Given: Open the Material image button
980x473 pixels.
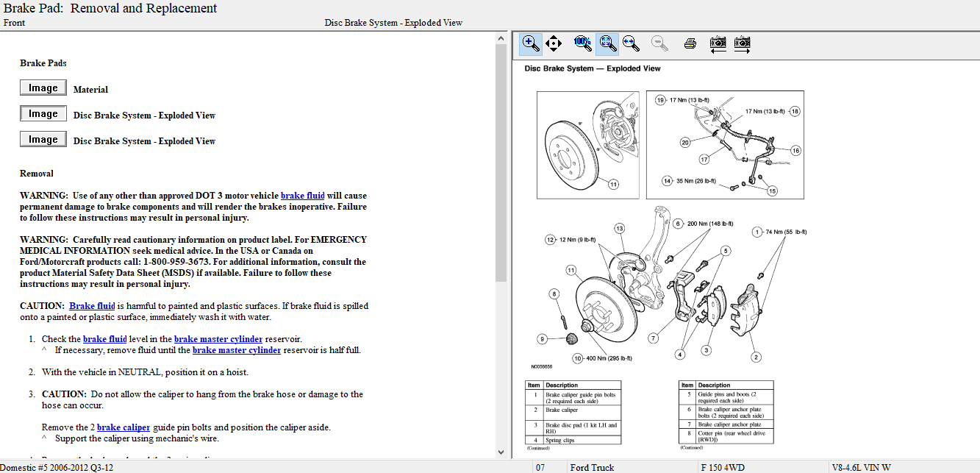Looking at the screenshot, I should point(43,88).
